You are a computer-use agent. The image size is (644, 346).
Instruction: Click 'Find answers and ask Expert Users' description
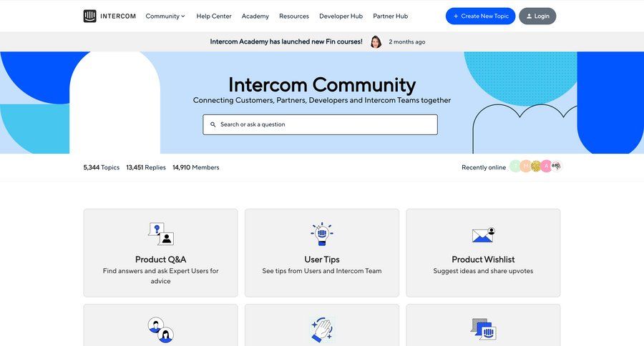160,276
